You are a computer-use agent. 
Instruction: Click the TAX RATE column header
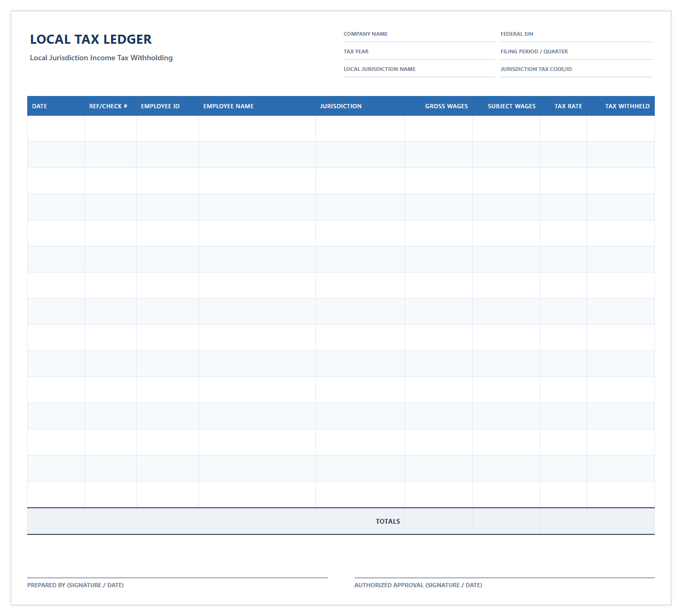tap(564, 106)
